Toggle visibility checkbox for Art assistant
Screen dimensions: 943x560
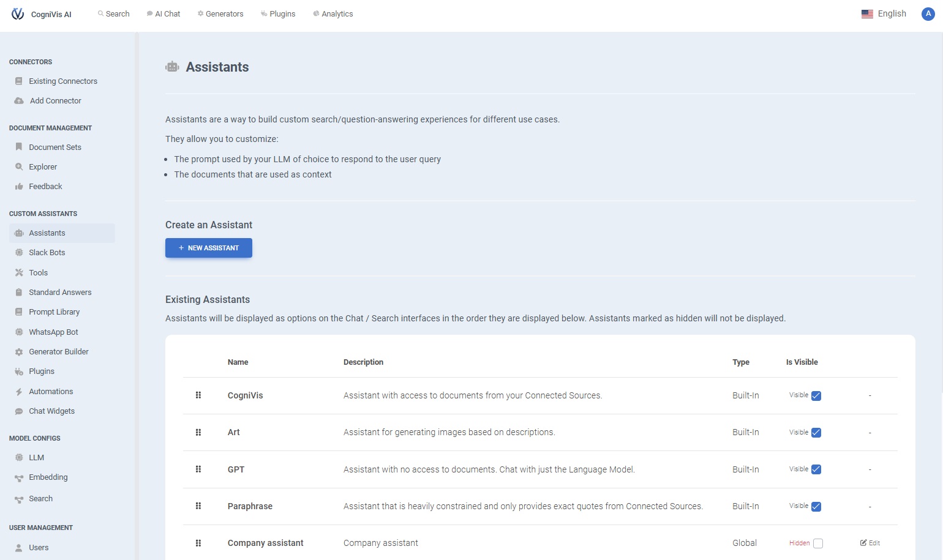tap(816, 433)
